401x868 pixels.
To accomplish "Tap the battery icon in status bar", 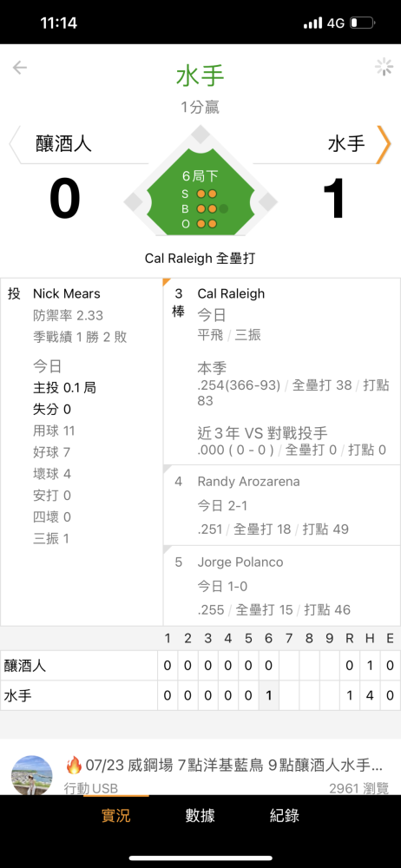I will [x=364, y=23].
